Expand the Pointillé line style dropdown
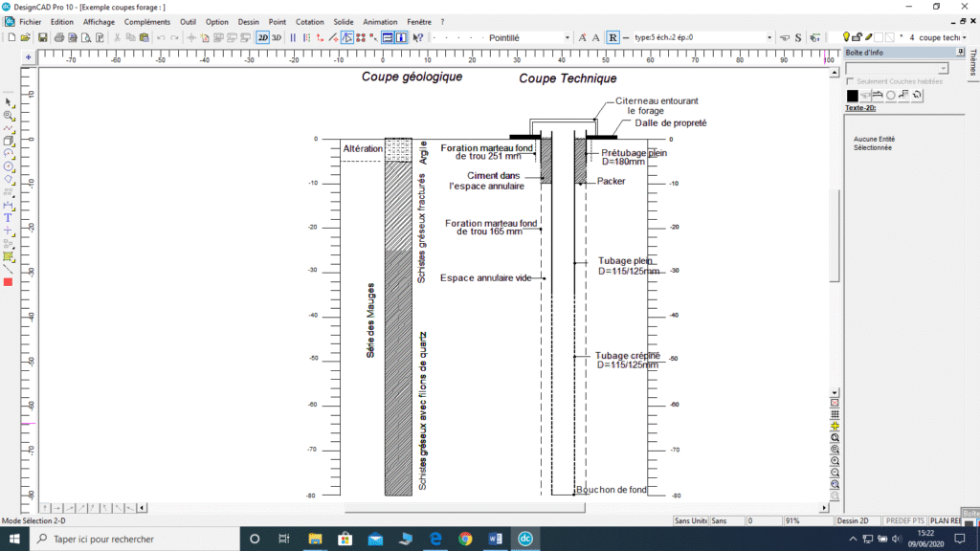980x551 pixels. tap(567, 37)
